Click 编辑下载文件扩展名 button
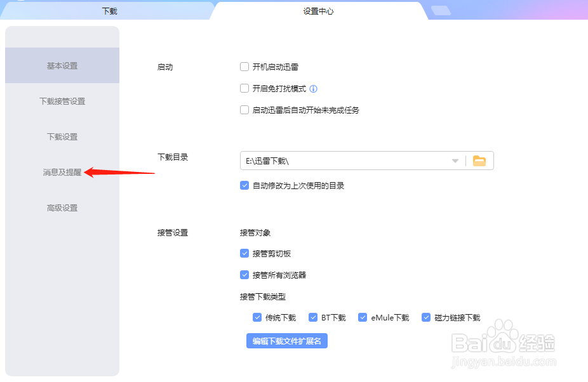Viewport: 588px width, 382px height. [287, 341]
